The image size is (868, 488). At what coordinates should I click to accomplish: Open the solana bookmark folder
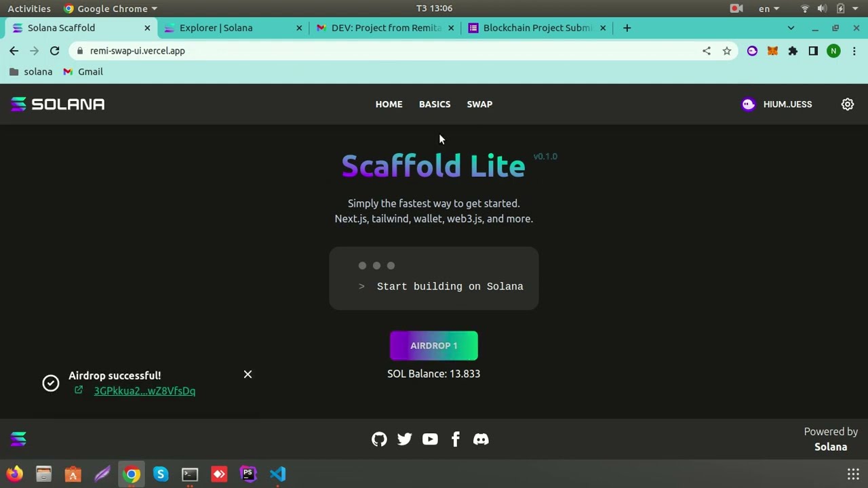pos(31,72)
